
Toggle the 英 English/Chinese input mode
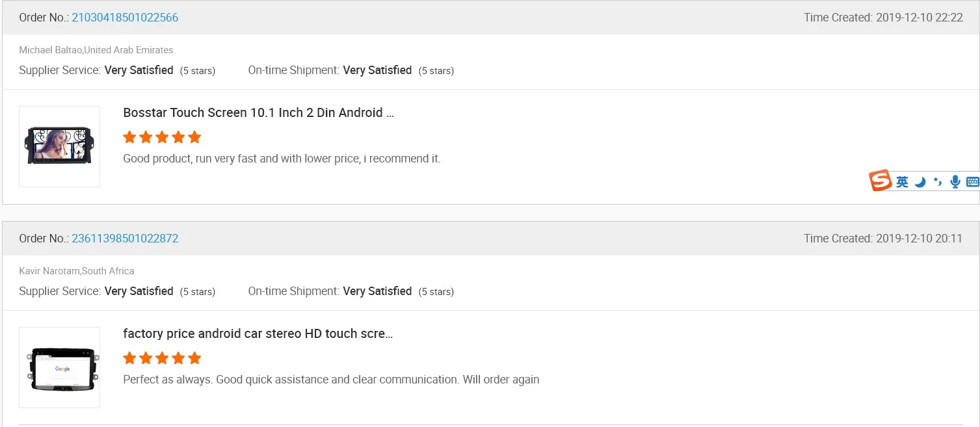coord(902,183)
